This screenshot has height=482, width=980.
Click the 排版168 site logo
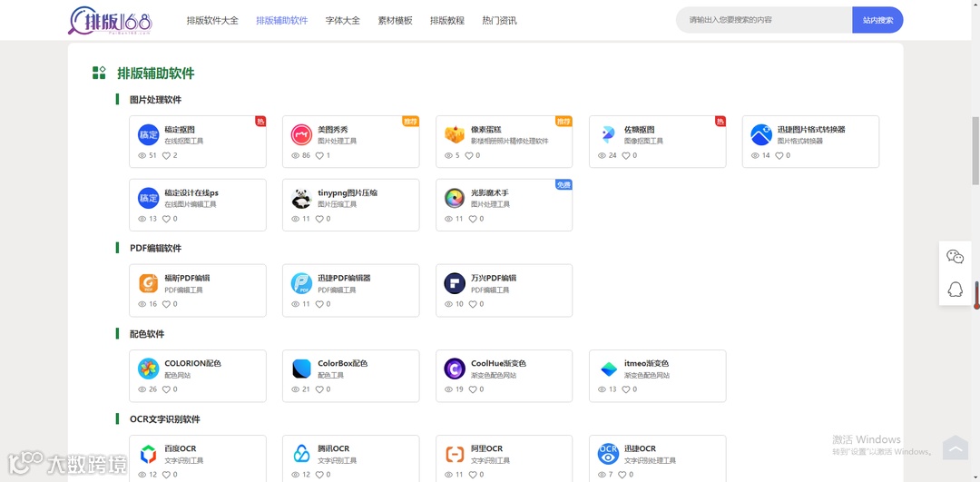pyautogui.click(x=110, y=21)
